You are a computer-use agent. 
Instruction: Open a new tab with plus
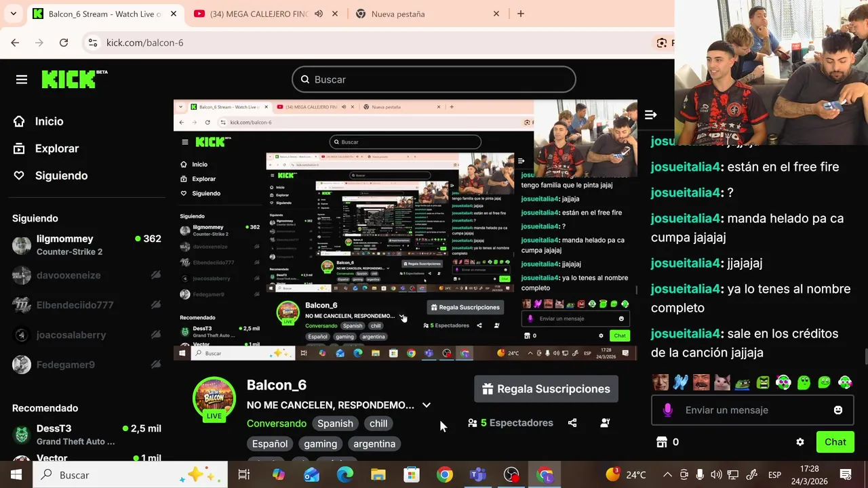521,14
